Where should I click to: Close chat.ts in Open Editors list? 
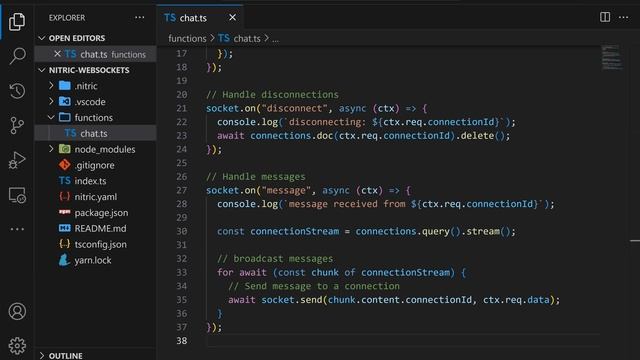coord(57,54)
